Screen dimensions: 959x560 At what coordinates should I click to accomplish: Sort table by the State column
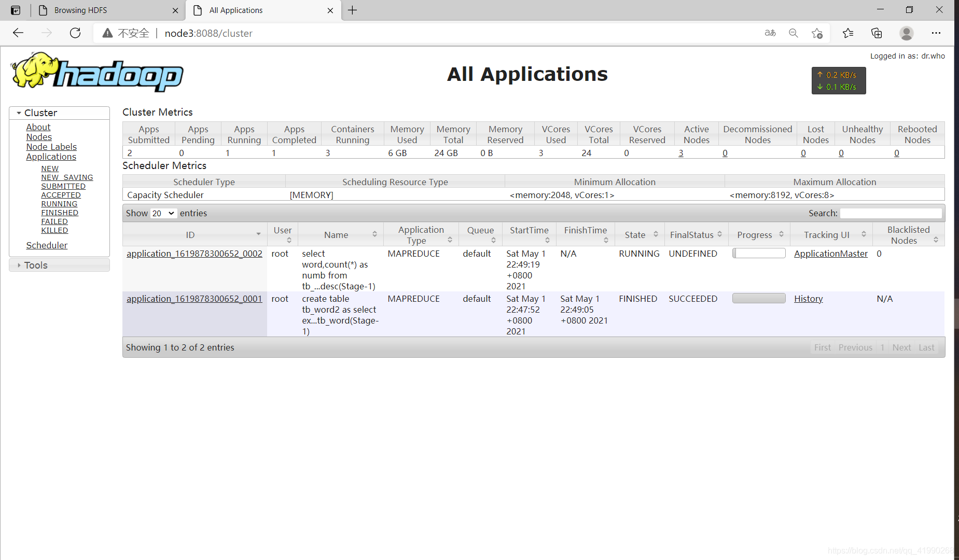pos(641,235)
